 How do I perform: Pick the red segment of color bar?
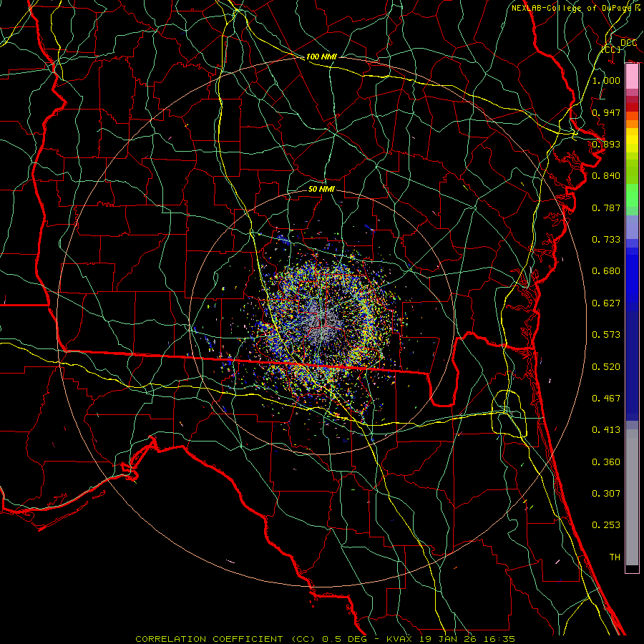point(632,107)
